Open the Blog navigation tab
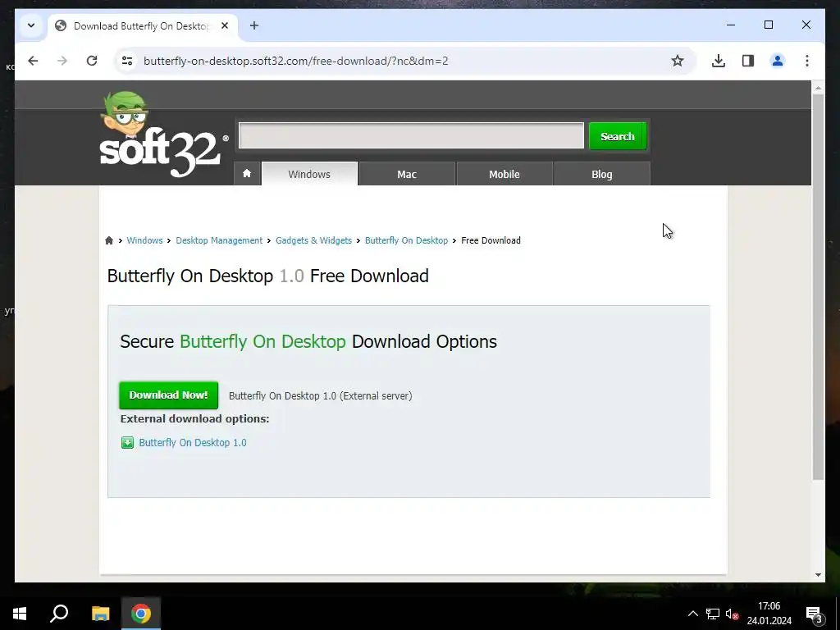This screenshot has width=840, height=630. point(601,174)
